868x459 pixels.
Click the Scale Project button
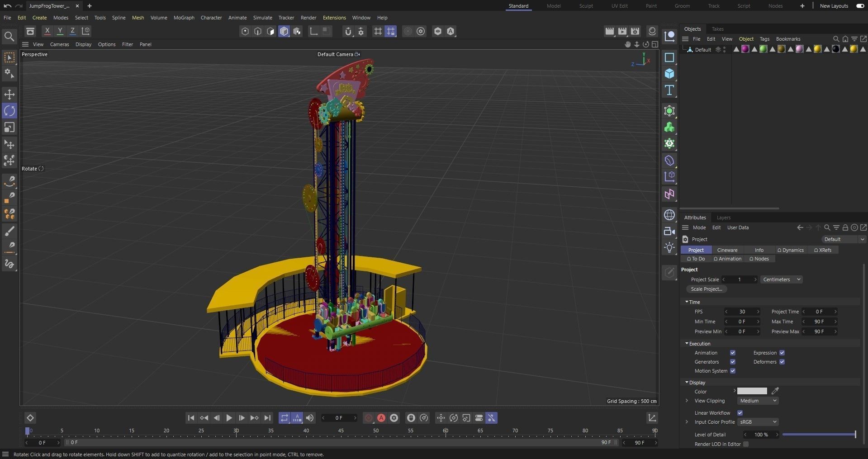coord(706,289)
